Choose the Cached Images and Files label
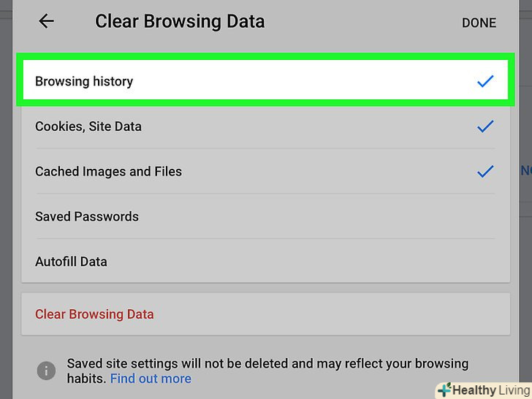 [108, 172]
